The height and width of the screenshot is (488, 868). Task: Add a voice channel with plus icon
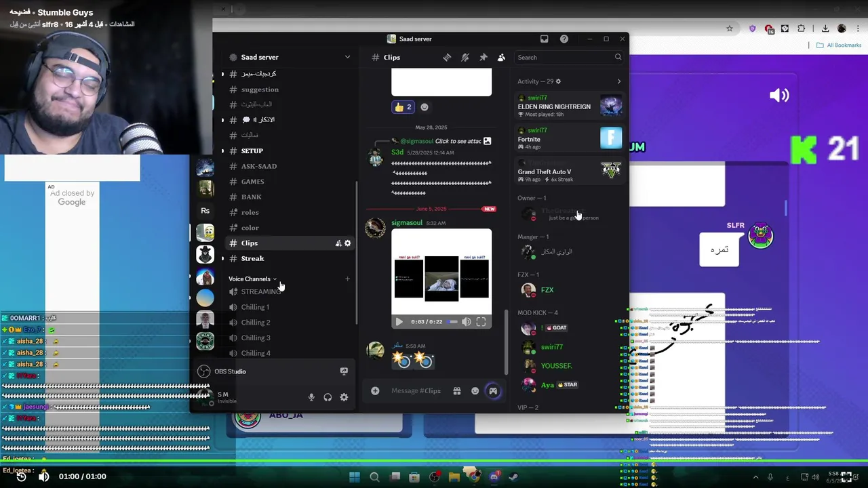347,279
